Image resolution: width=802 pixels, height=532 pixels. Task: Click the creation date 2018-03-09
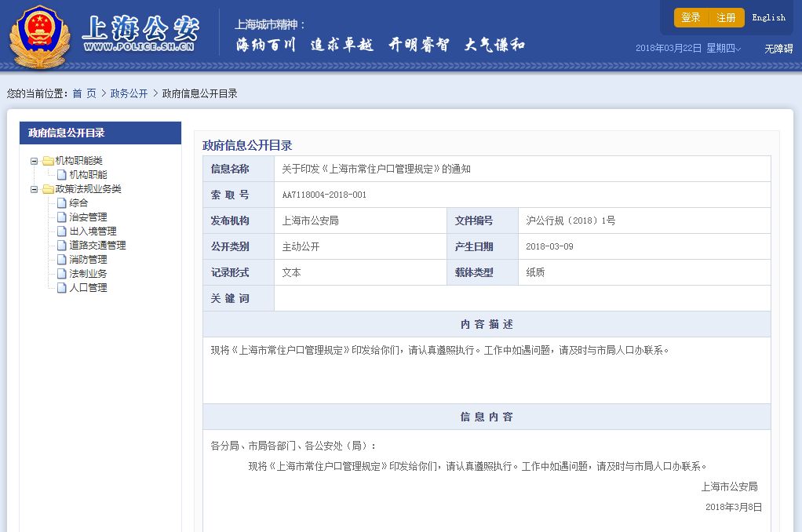tap(549, 246)
